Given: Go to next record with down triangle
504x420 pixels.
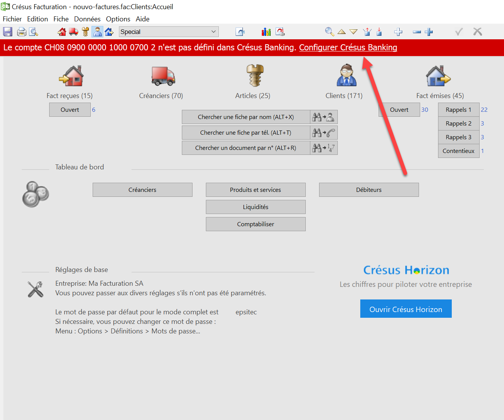Looking at the screenshot, I should [354, 32].
